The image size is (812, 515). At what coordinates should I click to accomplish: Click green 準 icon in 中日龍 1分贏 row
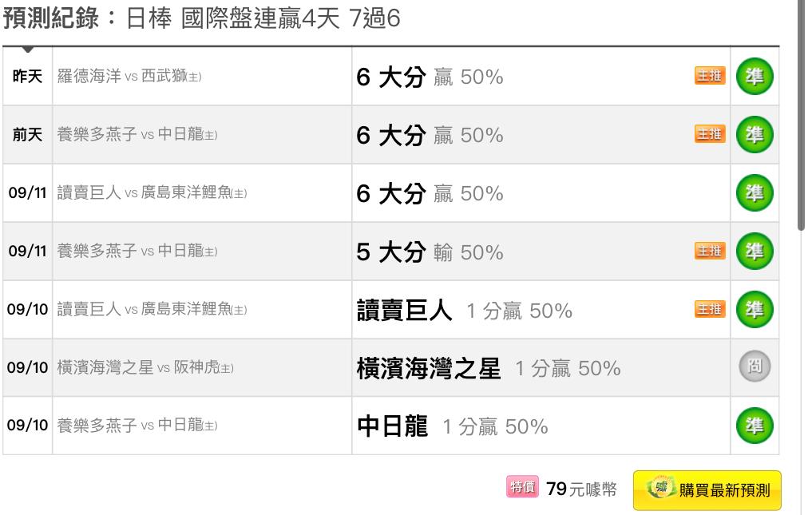[755, 426]
